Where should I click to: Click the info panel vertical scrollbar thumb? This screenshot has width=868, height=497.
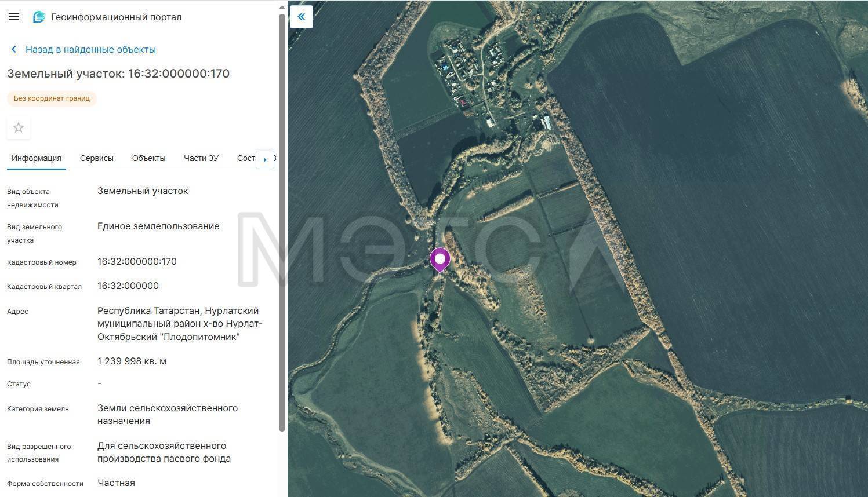[x=282, y=220]
